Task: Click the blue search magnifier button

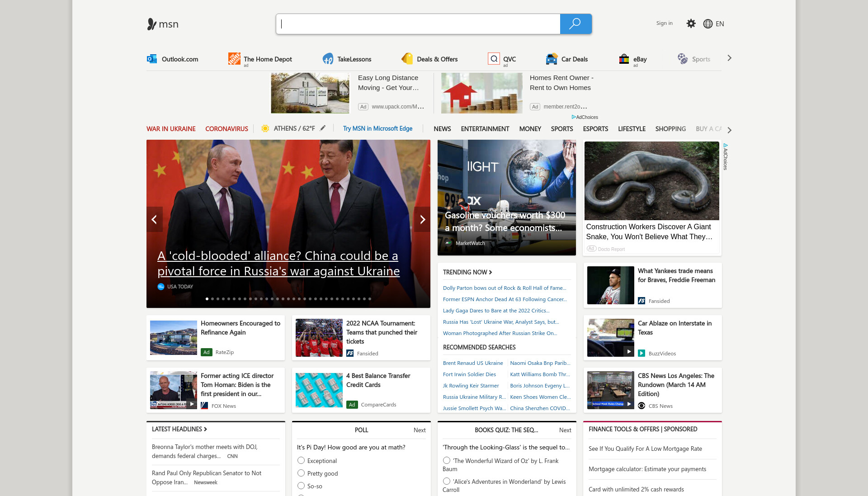Action: (576, 24)
